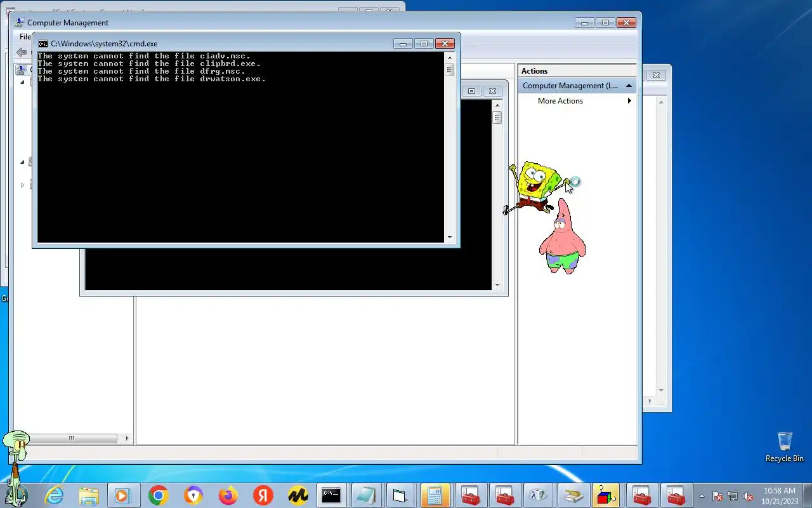This screenshot has height=508, width=812.
Task: Maximize the front cmd.exe window
Action: pos(424,44)
